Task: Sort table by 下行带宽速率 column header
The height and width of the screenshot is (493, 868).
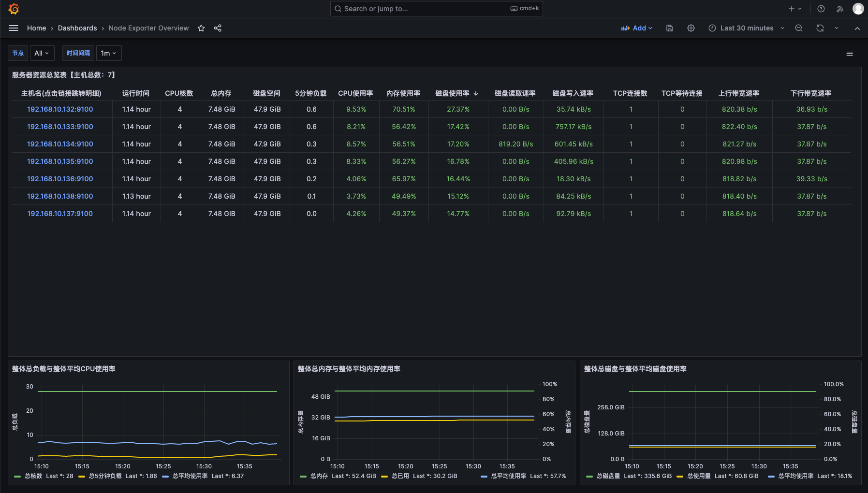Action: (811, 93)
